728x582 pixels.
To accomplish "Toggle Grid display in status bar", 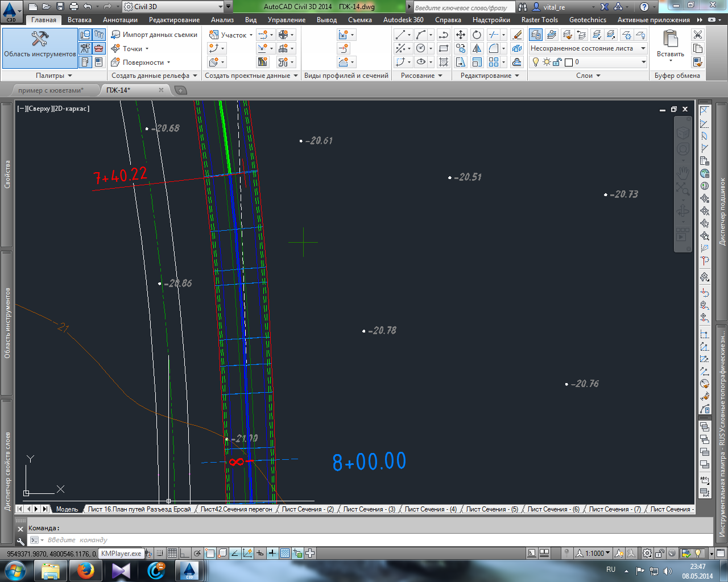I will click(x=172, y=553).
